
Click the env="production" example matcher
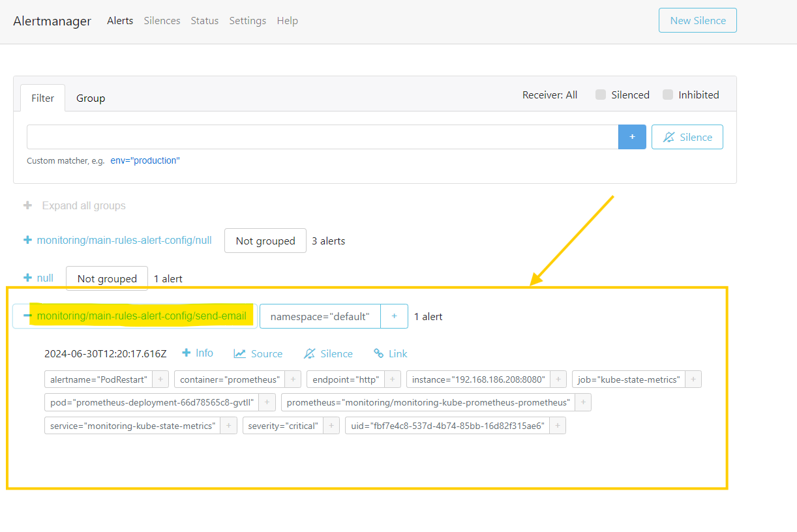pos(145,160)
